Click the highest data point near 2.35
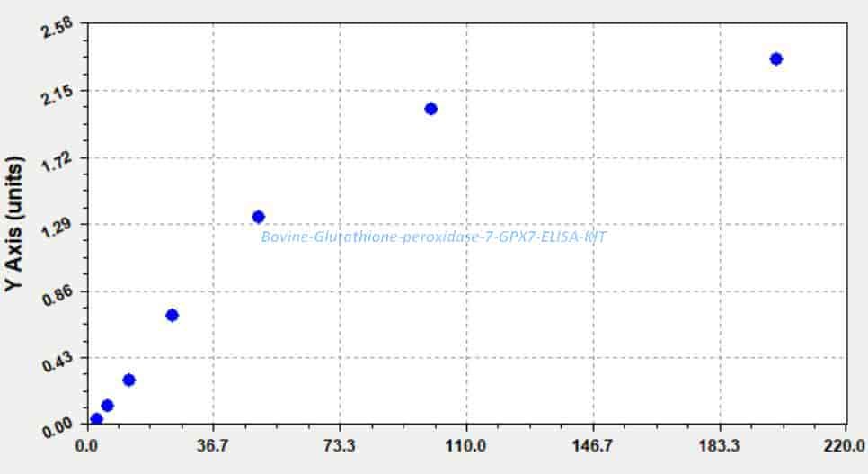868x474 pixels. (x=776, y=58)
